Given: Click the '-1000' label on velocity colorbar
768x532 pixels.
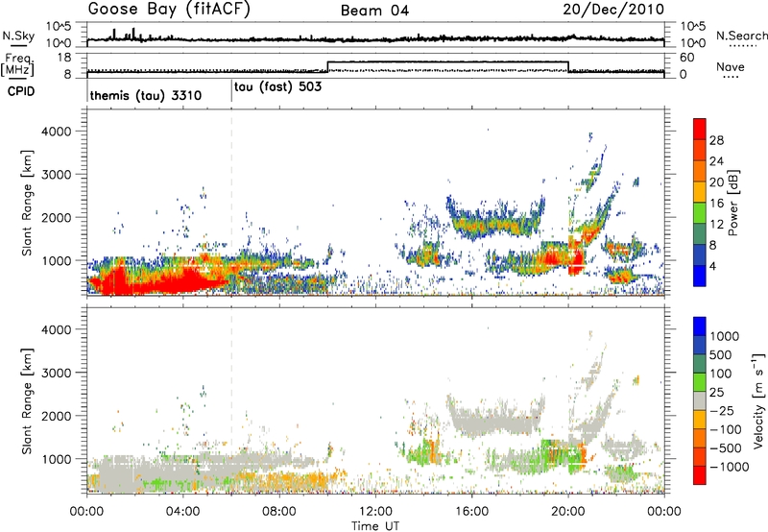Looking at the screenshot, I should pos(730,467).
